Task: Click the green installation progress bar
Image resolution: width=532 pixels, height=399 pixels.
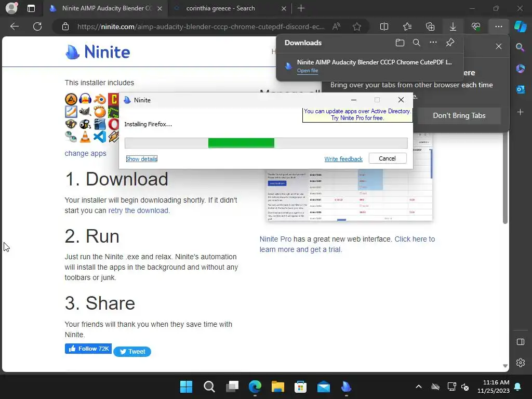Action: 266,143
